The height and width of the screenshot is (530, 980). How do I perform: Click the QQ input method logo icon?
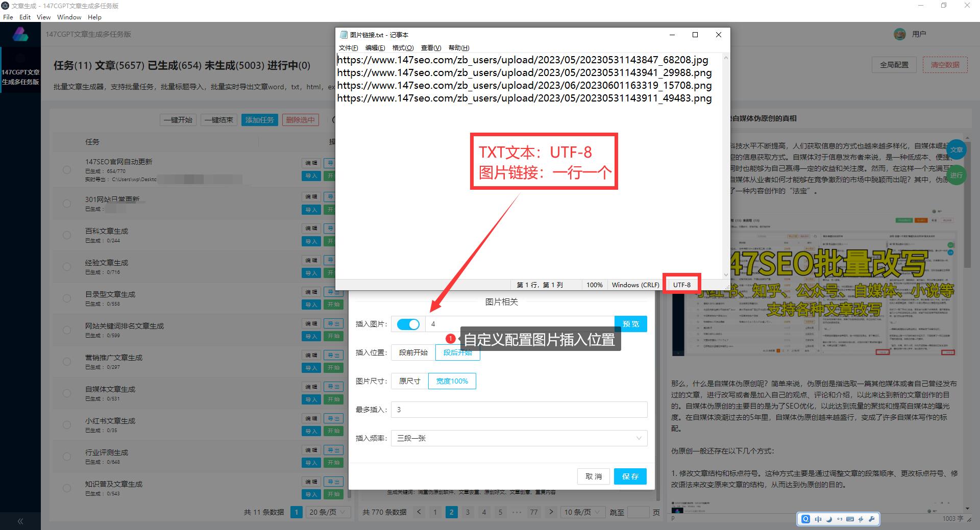click(805, 519)
